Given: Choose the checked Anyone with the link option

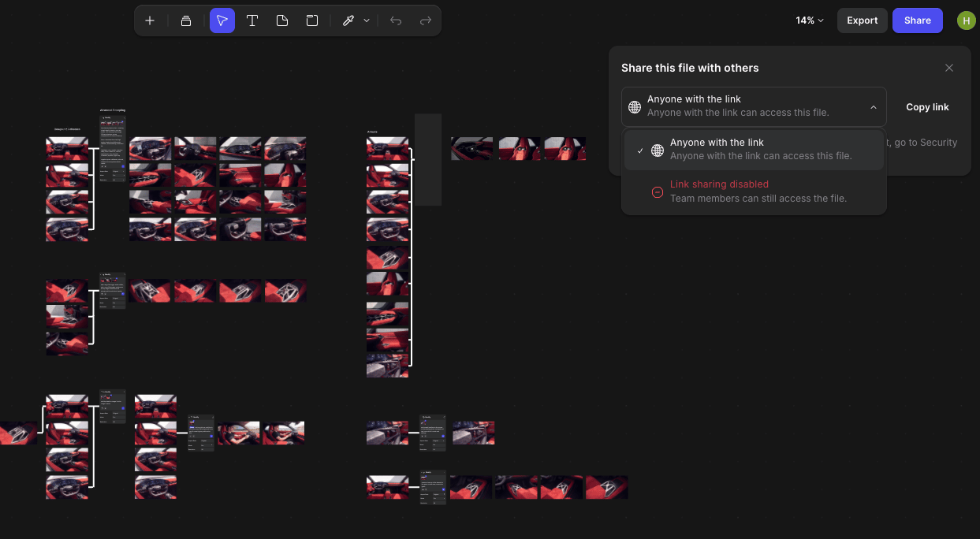Looking at the screenshot, I should [x=754, y=150].
